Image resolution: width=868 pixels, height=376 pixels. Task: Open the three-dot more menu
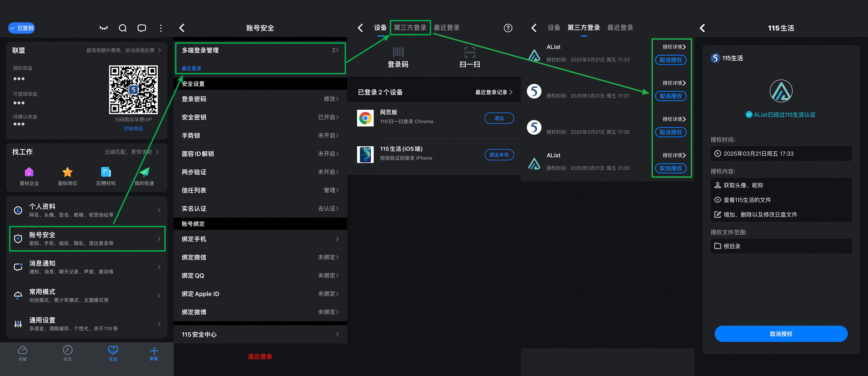point(161,28)
